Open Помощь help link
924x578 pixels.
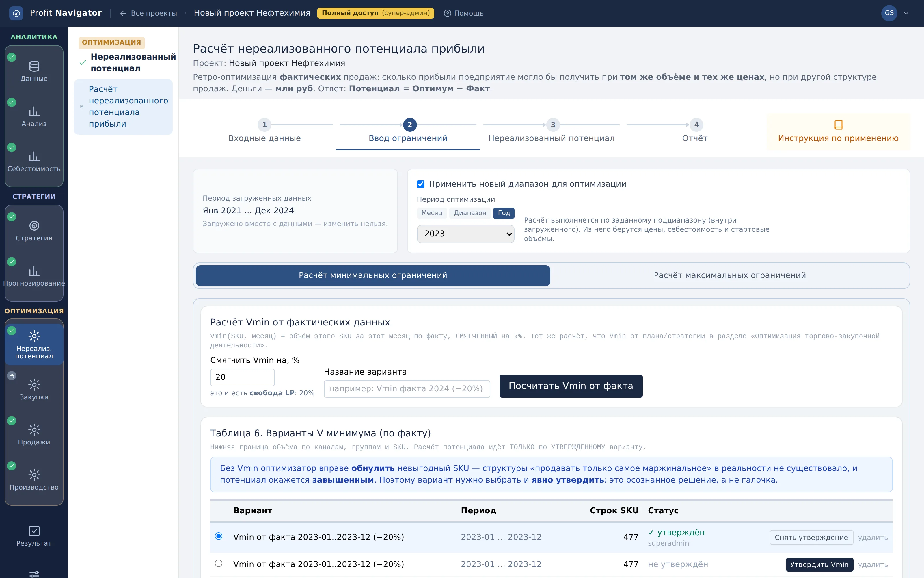(463, 13)
